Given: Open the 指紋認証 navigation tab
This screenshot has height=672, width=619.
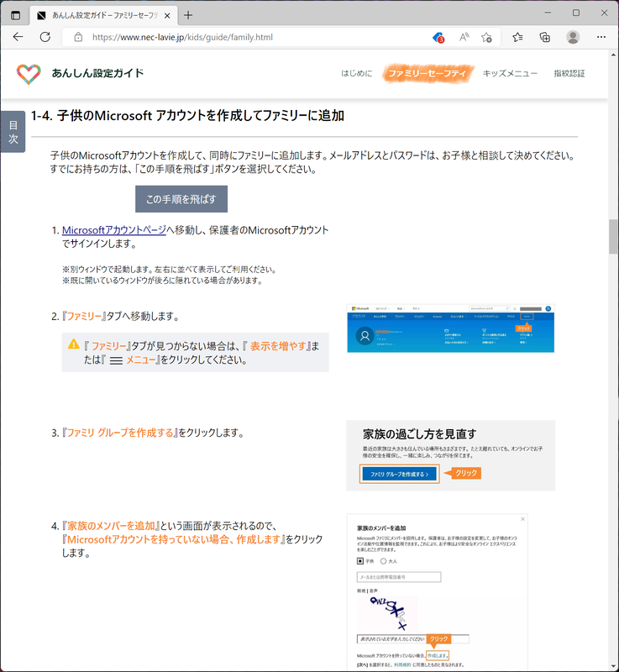Looking at the screenshot, I should click(x=569, y=73).
